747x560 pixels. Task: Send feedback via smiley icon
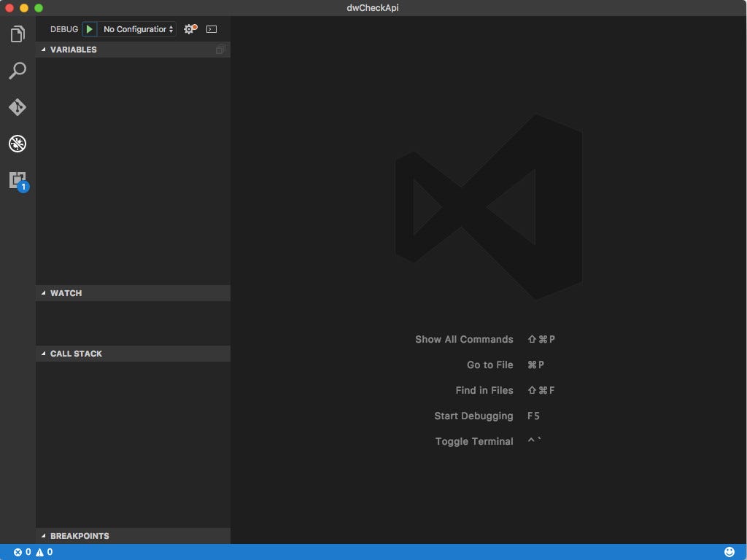(x=729, y=552)
